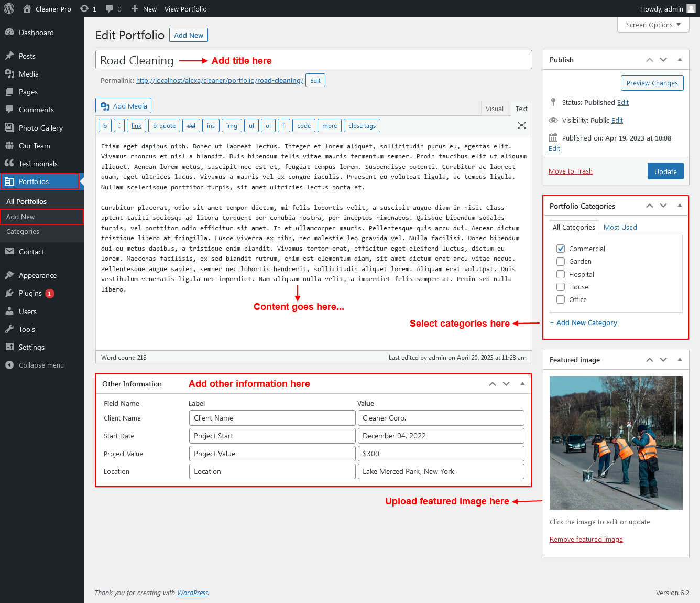Open the Cleaner Pro site home icon
The height and width of the screenshot is (603, 700).
pos(27,8)
